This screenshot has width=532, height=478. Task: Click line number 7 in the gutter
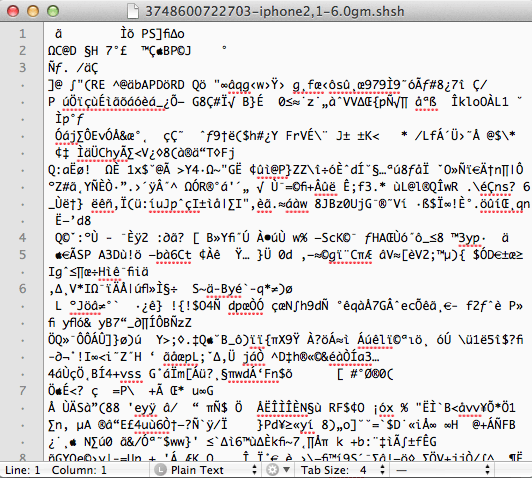tap(22, 391)
